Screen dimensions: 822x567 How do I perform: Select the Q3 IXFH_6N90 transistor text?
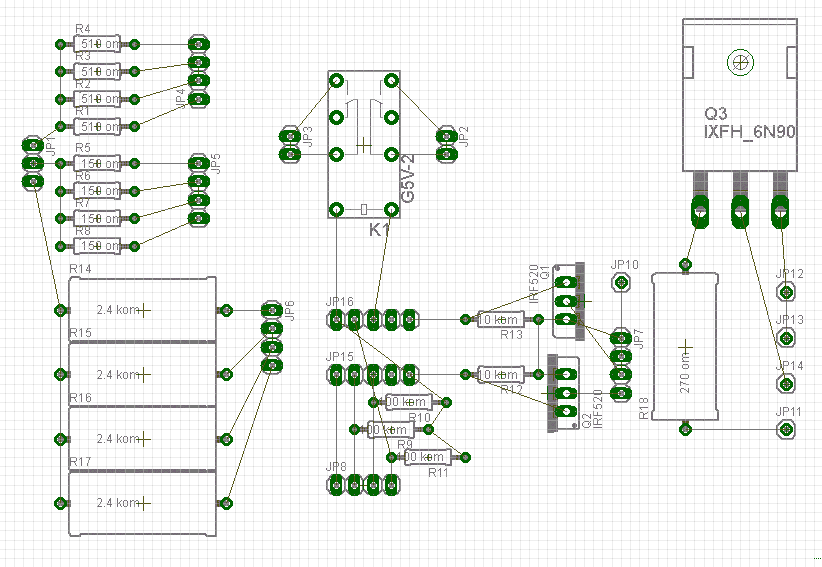click(749, 123)
